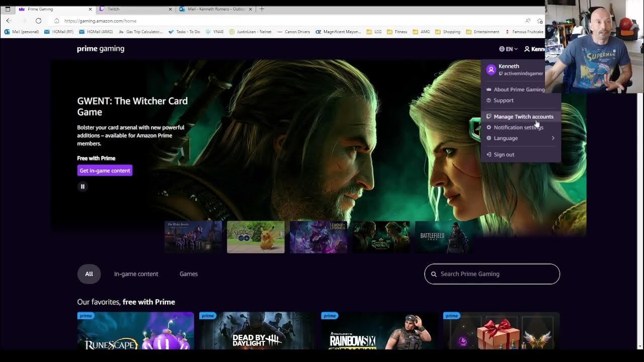Open the RuneScape offer card
Screen dimensions: 644x362
pos(135,331)
